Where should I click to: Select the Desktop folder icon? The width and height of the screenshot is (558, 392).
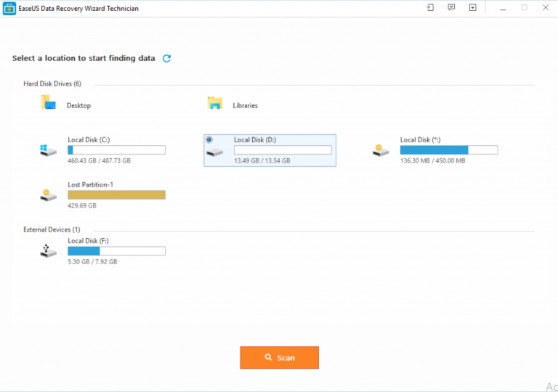point(48,102)
